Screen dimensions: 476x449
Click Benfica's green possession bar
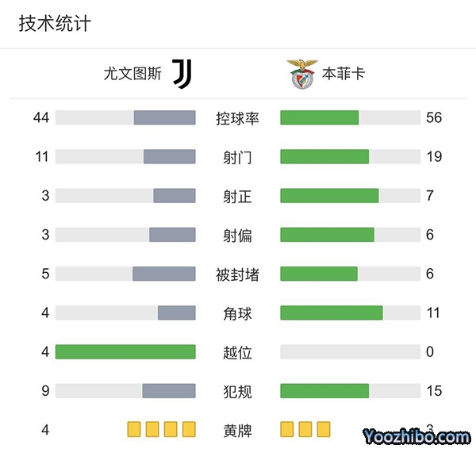320,118
